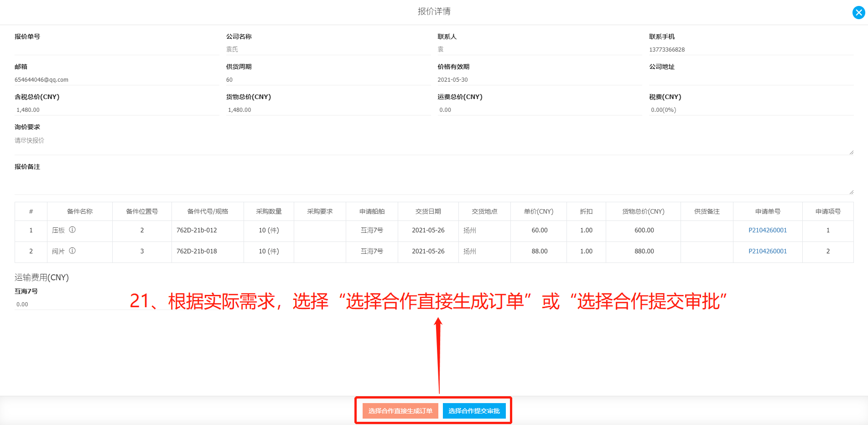Screen dimensions: 868x425
Task: Click unit price 88.00 cell
Action: tap(540, 251)
